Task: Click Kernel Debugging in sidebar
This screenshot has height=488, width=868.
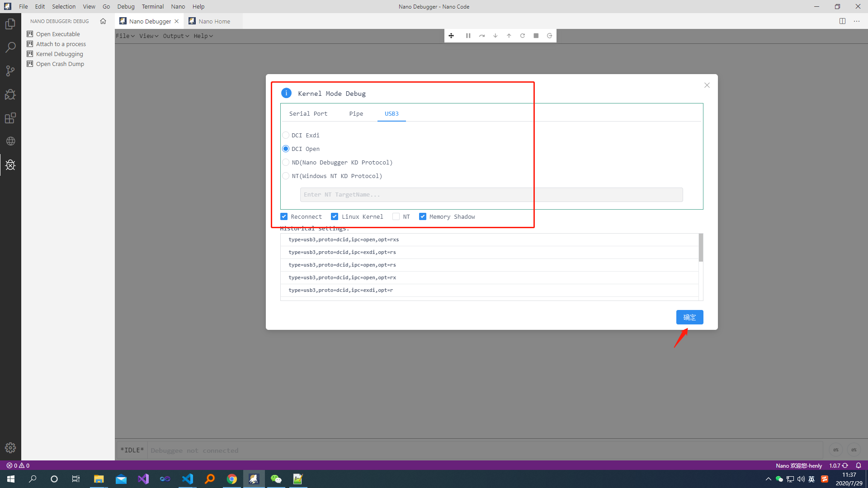Action: tap(60, 54)
